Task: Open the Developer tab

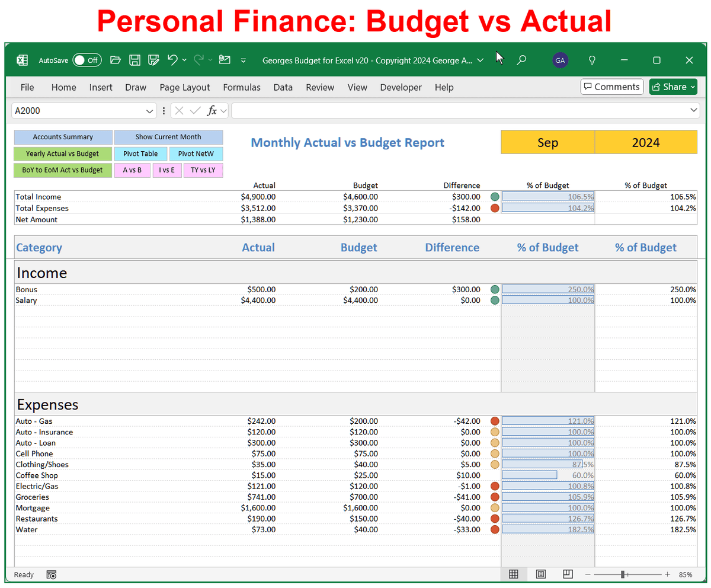Action: pyautogui.click(x=401, y=87)
